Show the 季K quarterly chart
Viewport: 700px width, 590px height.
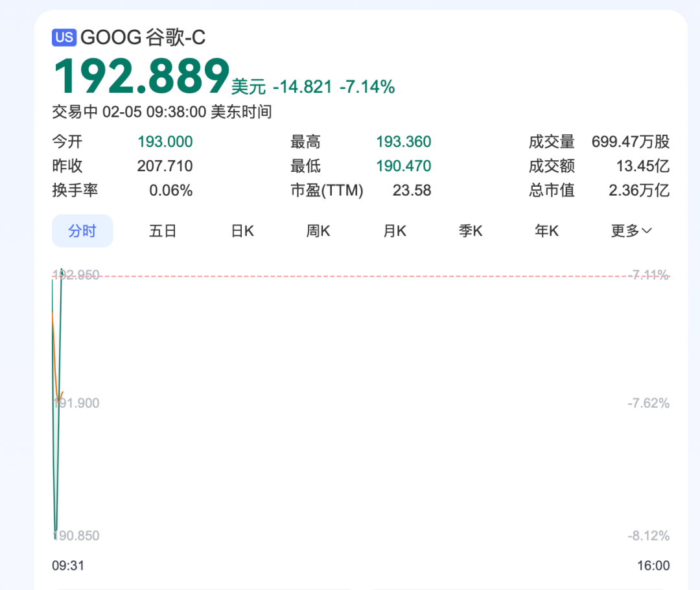[471, 231]
